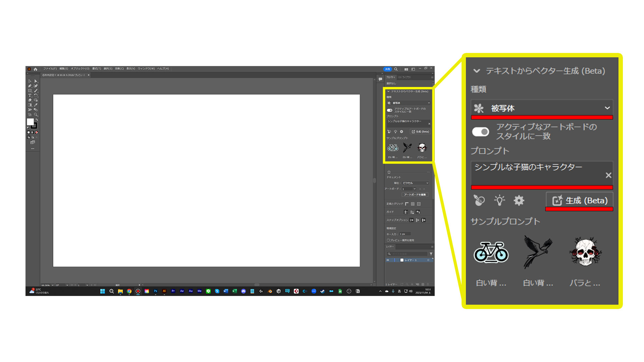
Task: Open the 単位 ピクセル units dropdown
Action: (416, 183)
